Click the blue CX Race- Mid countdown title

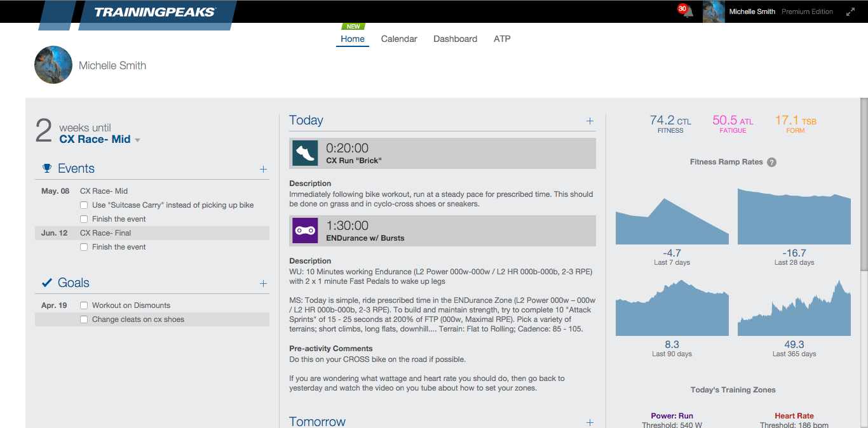click(x=95, y=139)
